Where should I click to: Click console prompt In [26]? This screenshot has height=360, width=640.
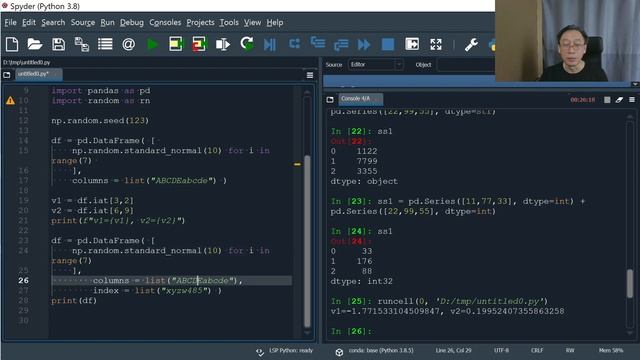click(x=351, y=331)
